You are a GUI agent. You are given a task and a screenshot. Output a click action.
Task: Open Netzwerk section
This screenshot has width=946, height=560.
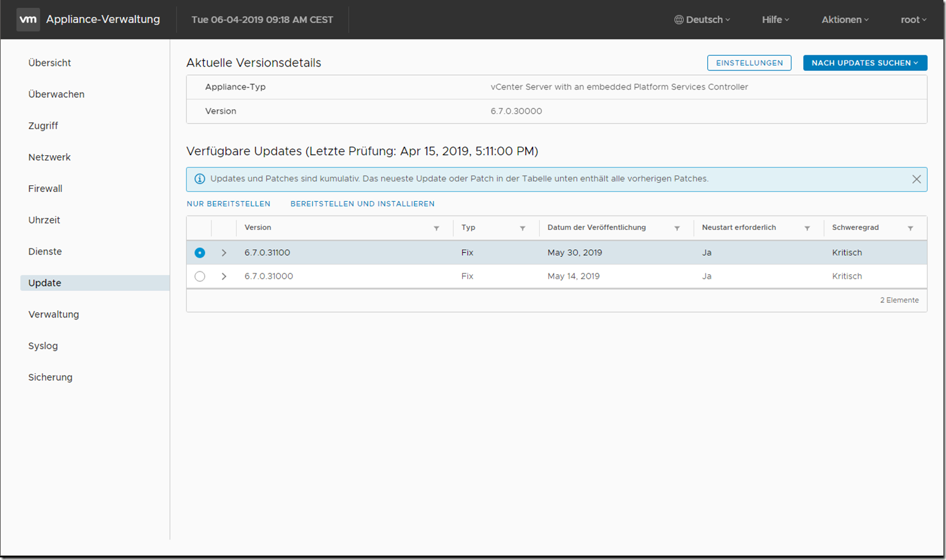coord(49,157)
